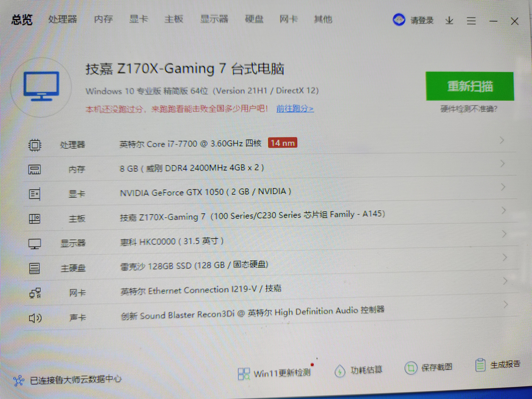Switch to the 显卡 tab

139,19
